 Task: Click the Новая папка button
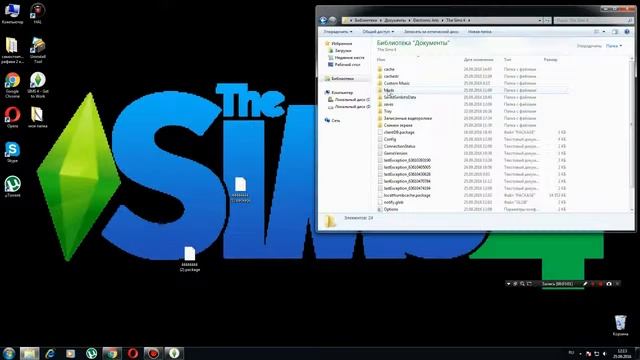click(480, 31)
